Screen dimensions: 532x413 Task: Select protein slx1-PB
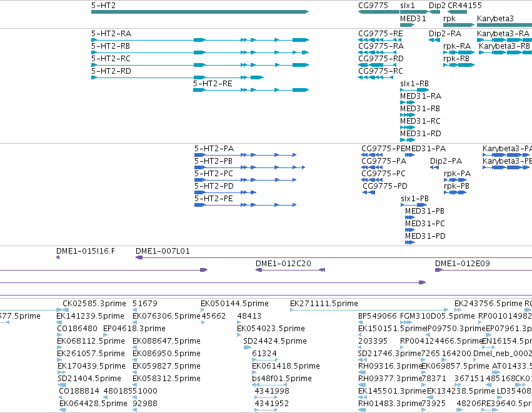click(414, 205)
